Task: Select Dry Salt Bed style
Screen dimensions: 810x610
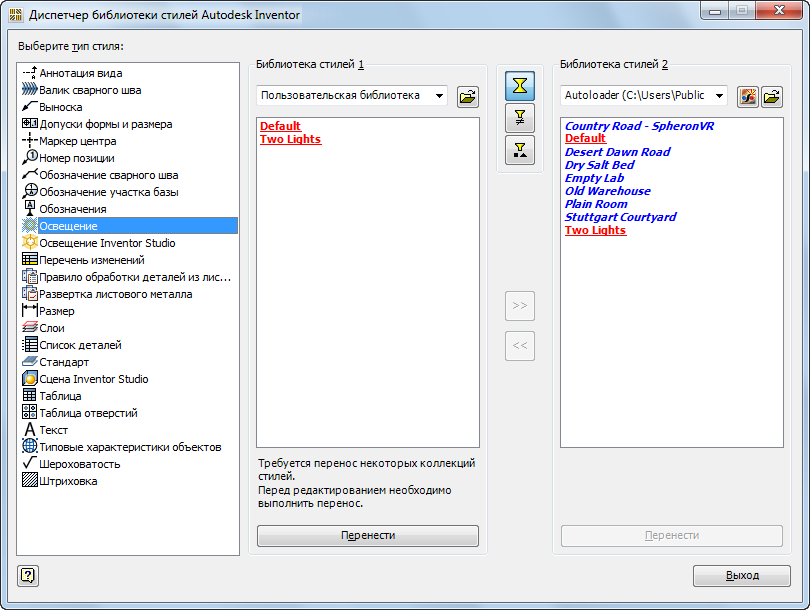Action: (599, 165)
